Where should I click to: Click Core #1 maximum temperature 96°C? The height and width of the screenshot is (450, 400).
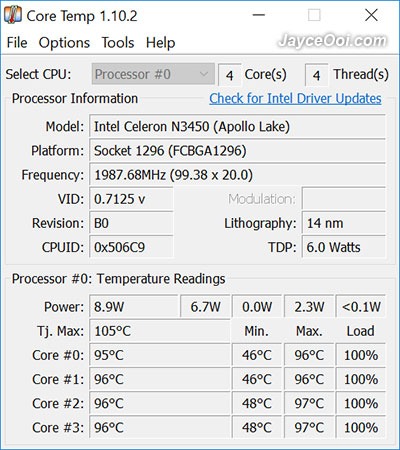click(309, 379)
